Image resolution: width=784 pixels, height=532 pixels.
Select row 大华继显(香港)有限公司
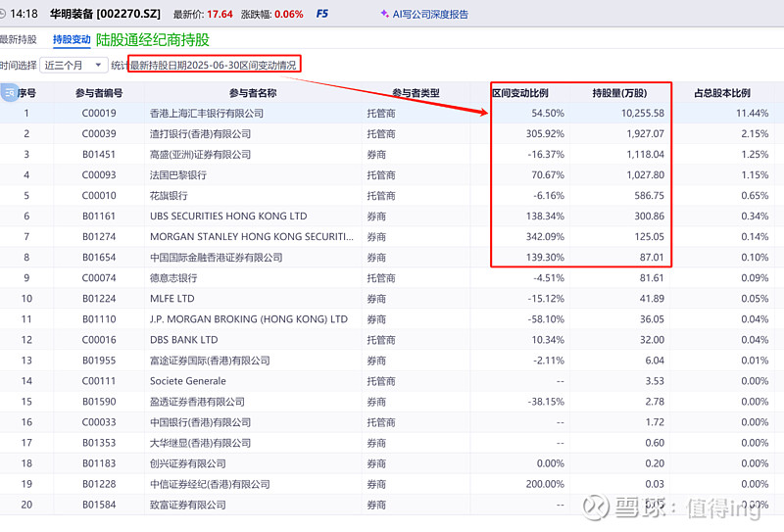coord(392,443)
